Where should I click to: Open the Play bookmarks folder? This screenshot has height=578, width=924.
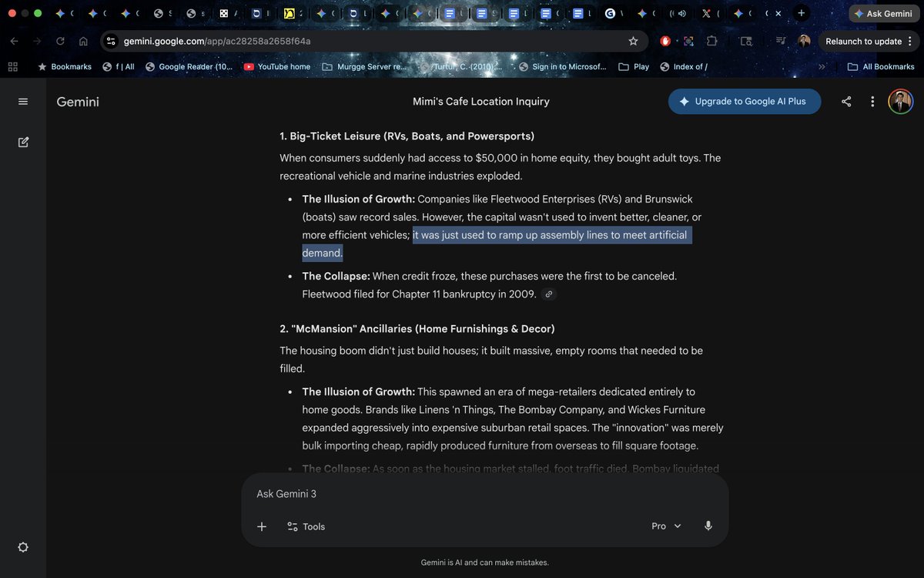coord(634,67)
